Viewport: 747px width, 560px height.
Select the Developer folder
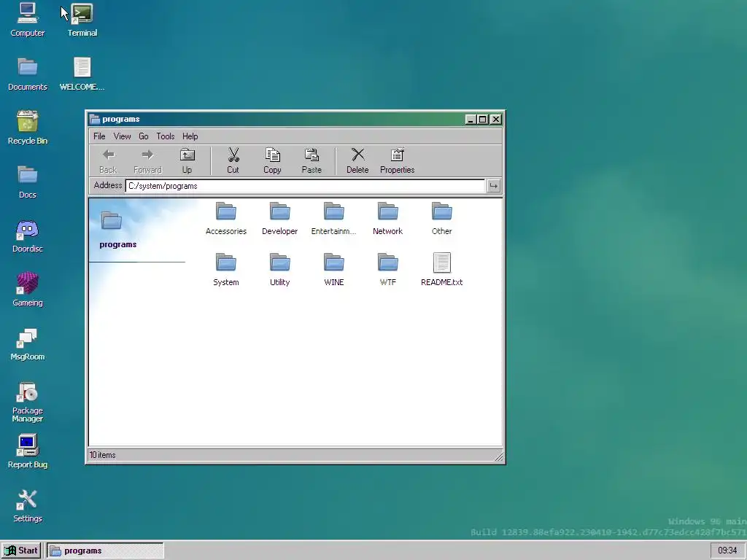(x=279, y=219)
